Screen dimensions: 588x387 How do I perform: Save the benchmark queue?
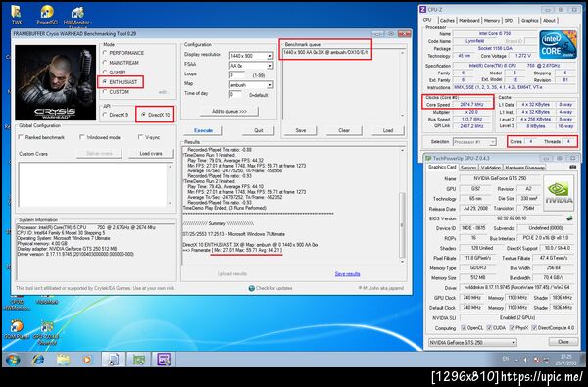click(301, 131)
